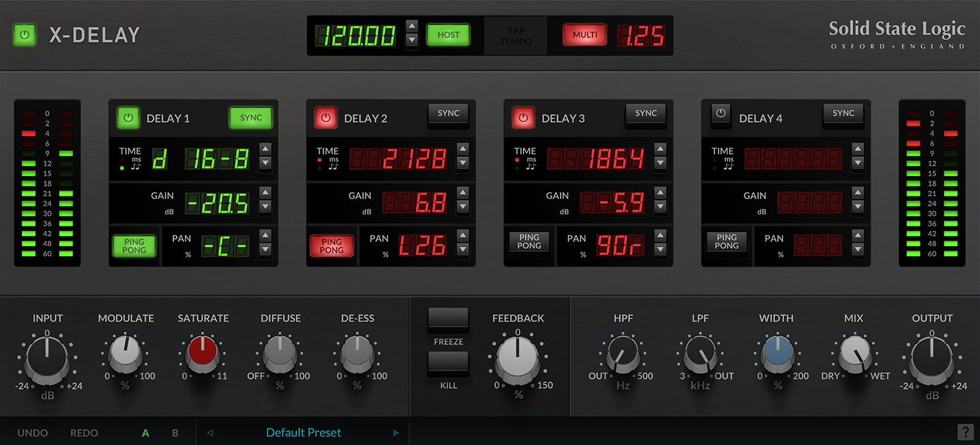Image resolution: width=980 pixels, height=445 pixels.
Task: Select preset slot A
Action: [146, 433]
